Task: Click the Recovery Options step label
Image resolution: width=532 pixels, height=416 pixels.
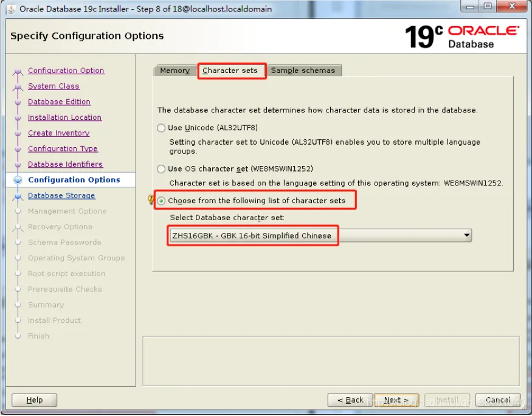Action: [60, 227]
